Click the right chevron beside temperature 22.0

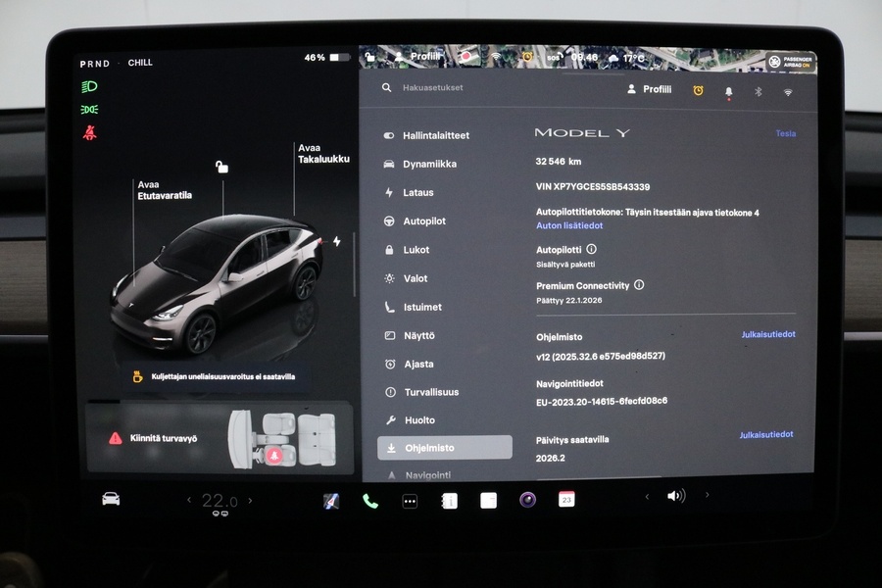(x=251, y=500)
